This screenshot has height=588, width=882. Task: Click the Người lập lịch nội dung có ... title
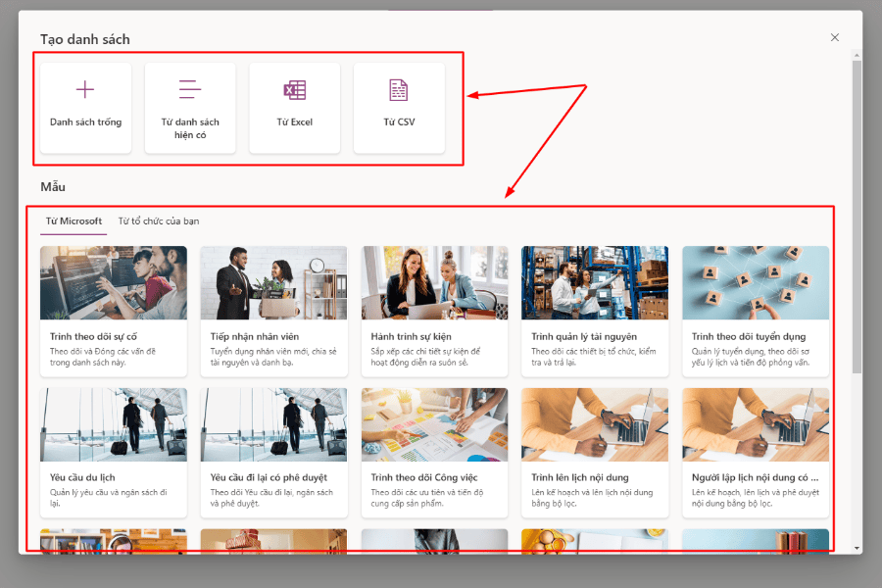755,477
